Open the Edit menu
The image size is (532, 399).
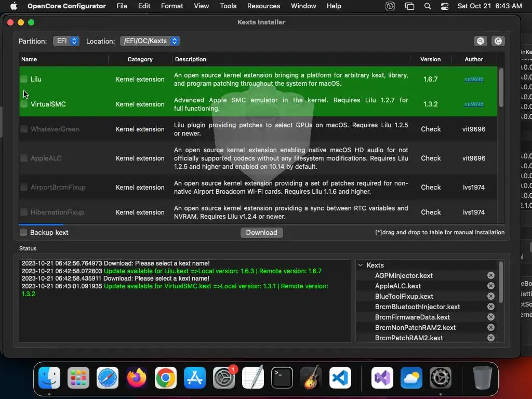pyautogui.click(x=144, y=6)
